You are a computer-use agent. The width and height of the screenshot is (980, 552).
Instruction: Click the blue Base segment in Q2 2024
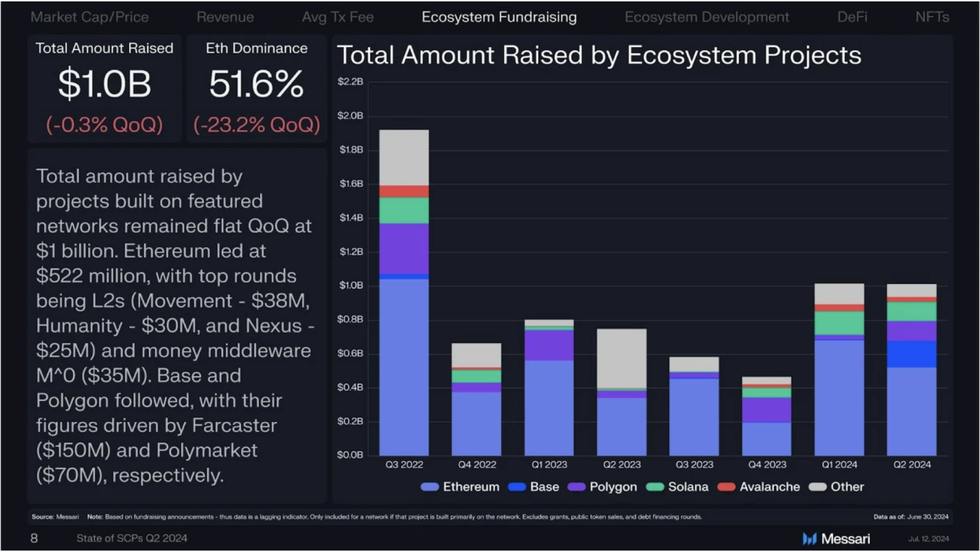(911, 354)
